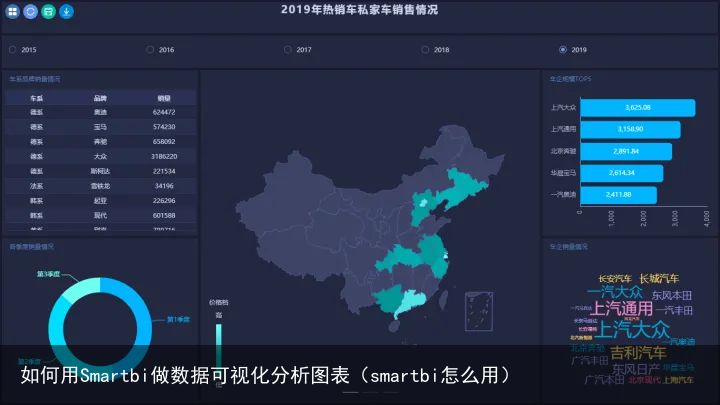
Task: Click 东风本田 in the word cloud
Action: tap(671, 295)
